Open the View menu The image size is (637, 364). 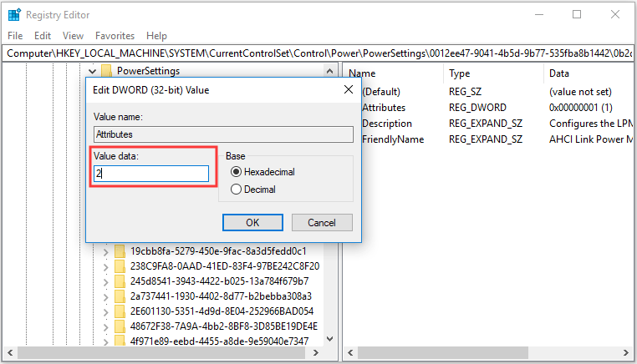pos(73,36)
